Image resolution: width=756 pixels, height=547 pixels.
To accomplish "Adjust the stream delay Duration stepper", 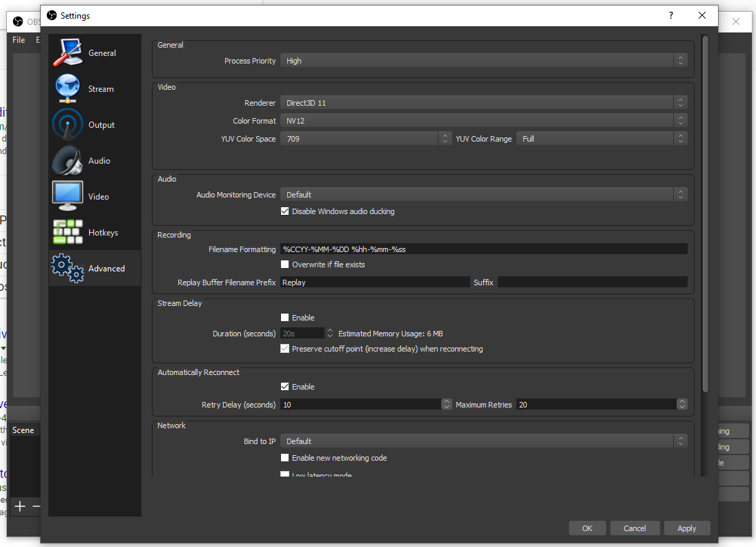I will click(330, 334).
